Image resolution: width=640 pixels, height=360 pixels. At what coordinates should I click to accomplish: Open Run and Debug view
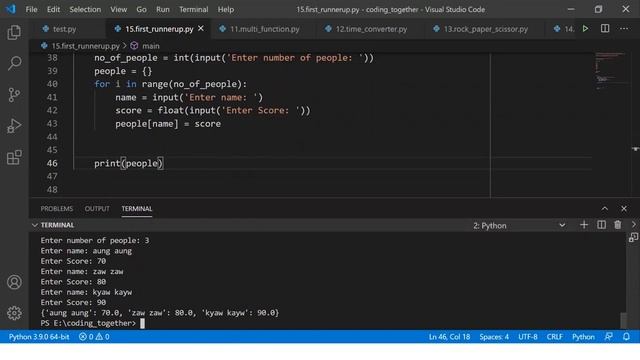(x=14, y=126)
